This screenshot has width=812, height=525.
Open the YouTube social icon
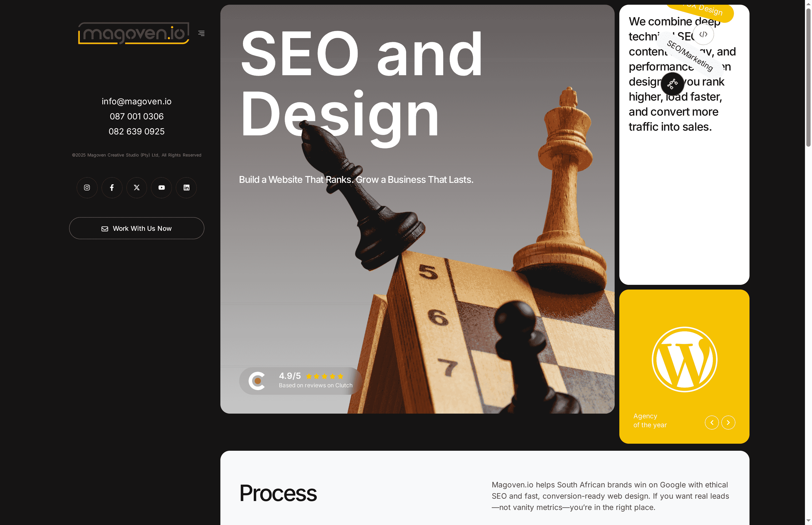coord(161,188)
